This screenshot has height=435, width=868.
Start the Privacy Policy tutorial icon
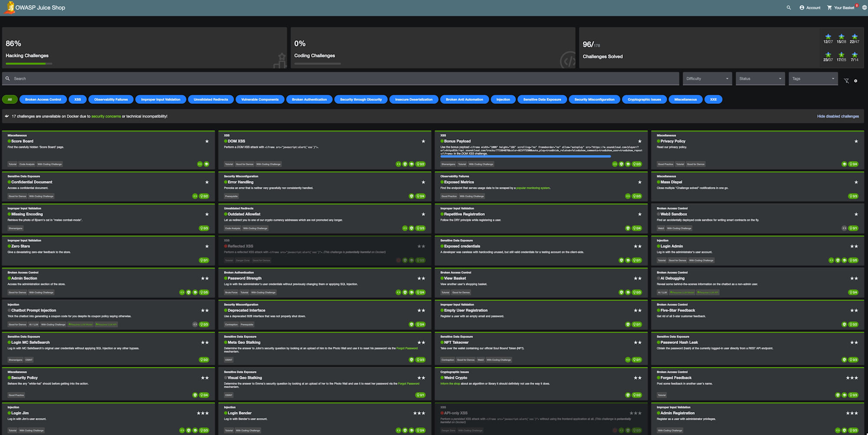844,164
